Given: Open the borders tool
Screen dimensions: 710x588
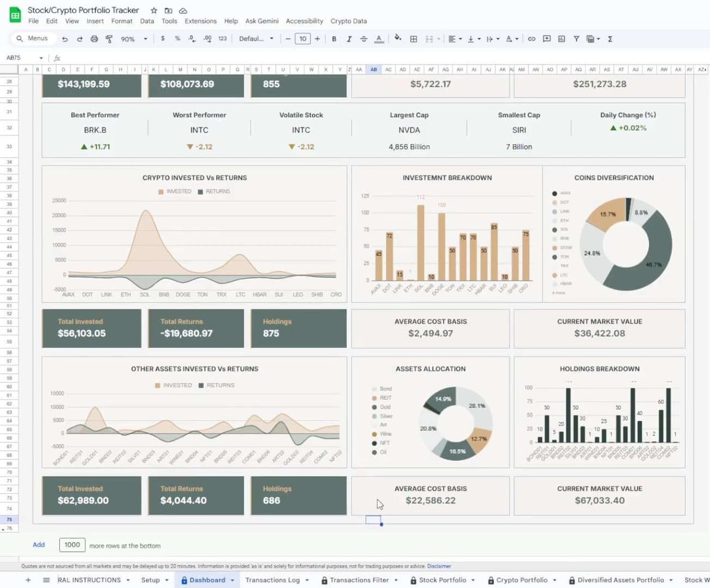Looking at the screenshot, I should [x=414, y=39].
